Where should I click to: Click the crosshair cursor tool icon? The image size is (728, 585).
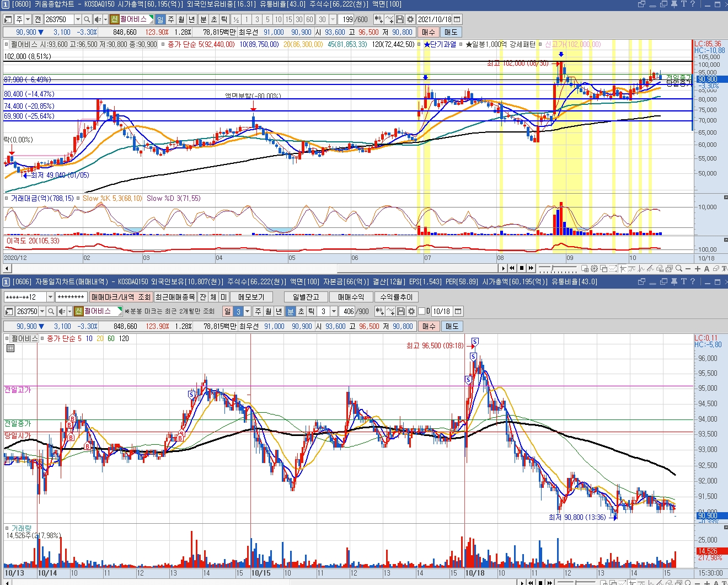tap(622, 269)
